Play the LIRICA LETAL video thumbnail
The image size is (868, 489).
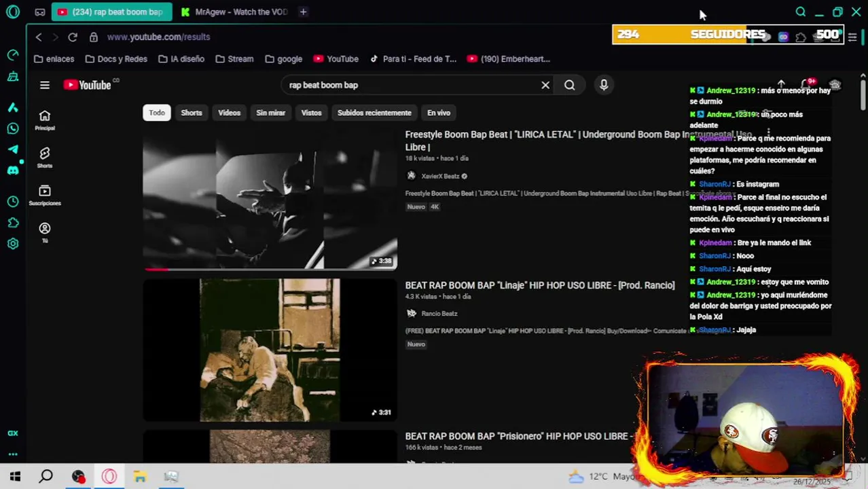(270, 199)
